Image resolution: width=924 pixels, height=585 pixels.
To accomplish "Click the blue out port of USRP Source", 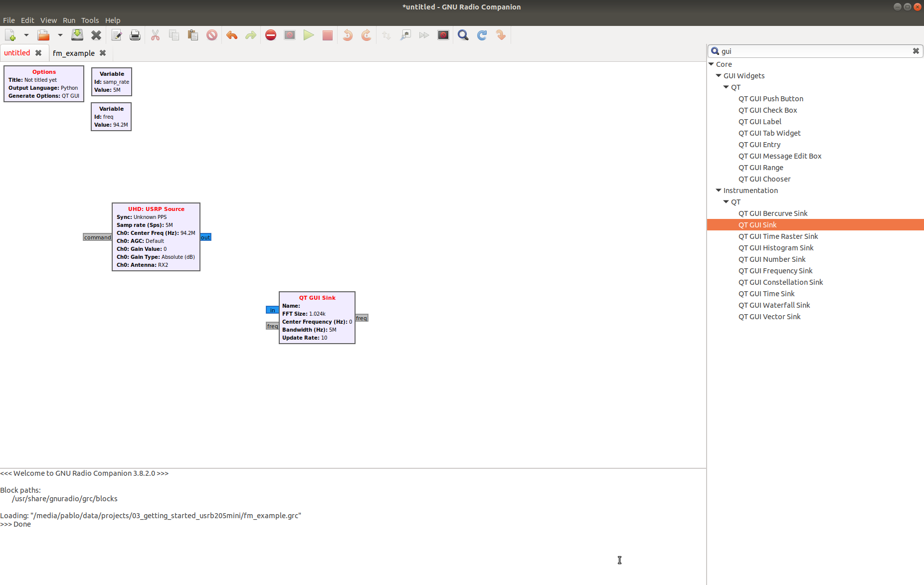I will (x=205, y=237).
